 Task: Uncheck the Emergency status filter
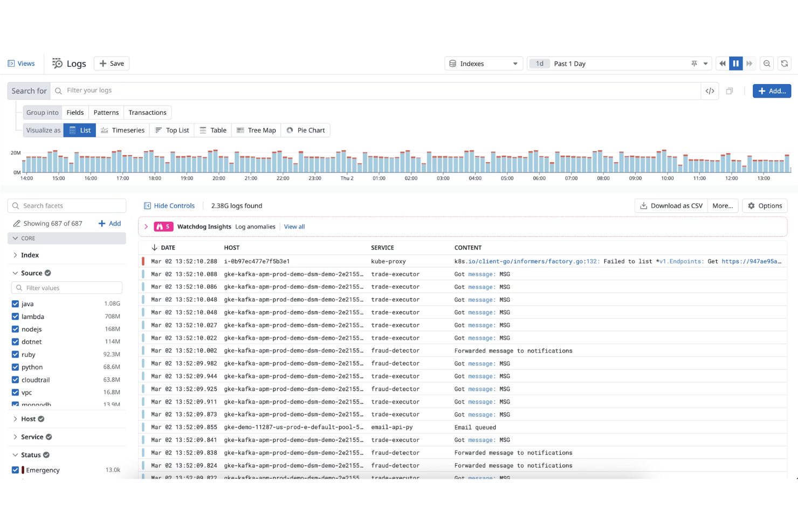point(15,469)
